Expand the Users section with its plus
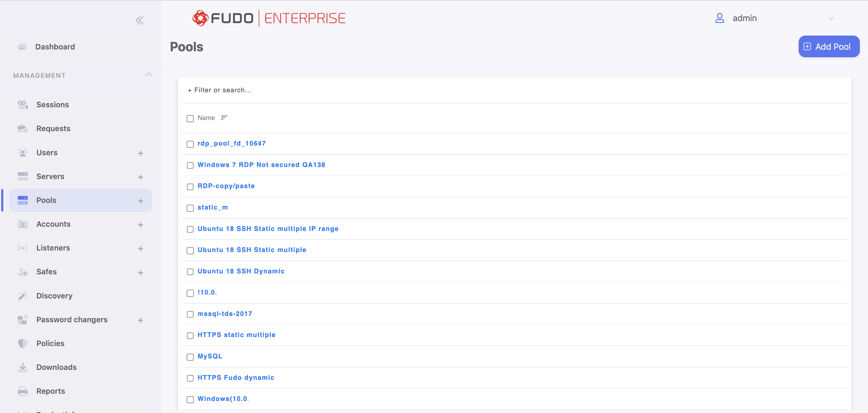This screenshot has width=868, height=413. coord(141,153)
